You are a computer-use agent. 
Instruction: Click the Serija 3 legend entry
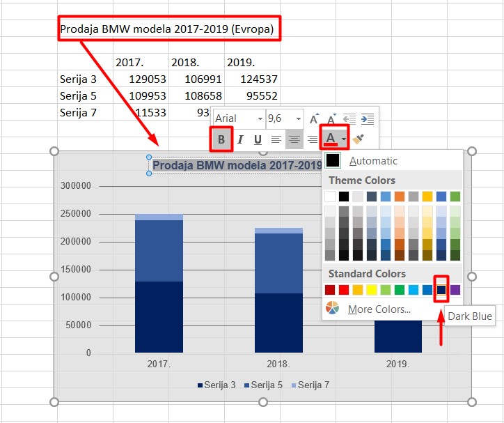click(x=216, y=385)
